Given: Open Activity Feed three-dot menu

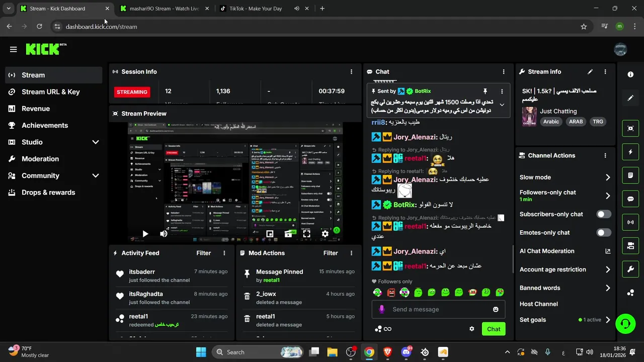Looking at the screenshot, I should [224, 253].
